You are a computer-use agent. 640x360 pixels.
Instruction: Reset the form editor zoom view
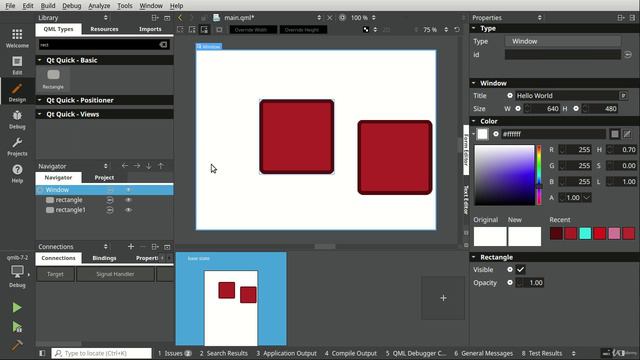click(x=457, y=29)
